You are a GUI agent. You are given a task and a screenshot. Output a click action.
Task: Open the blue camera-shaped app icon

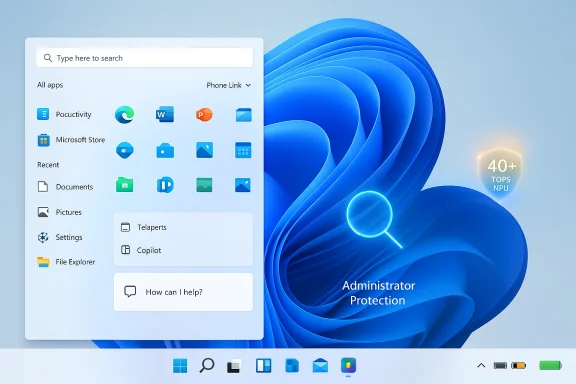click(x=165, y=151)
